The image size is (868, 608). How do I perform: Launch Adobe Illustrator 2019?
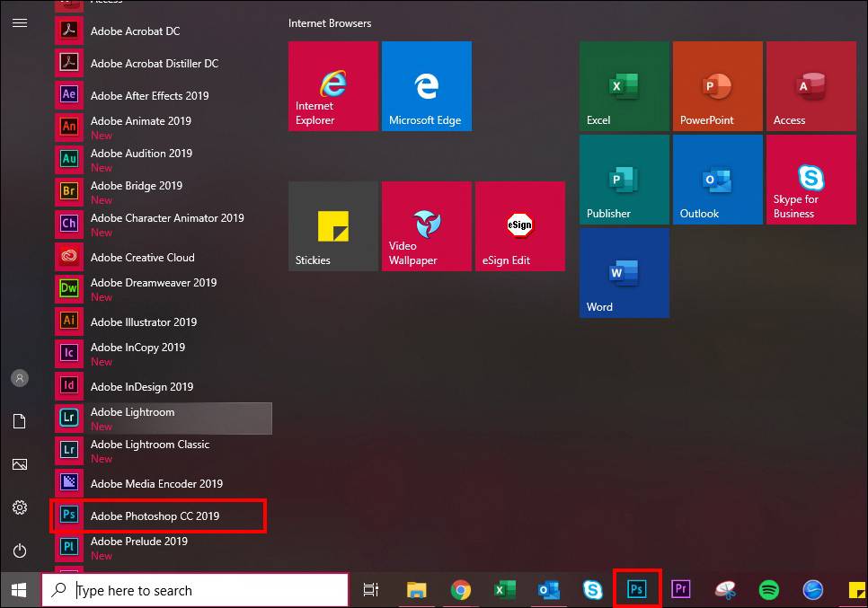(x=164, y=322)
